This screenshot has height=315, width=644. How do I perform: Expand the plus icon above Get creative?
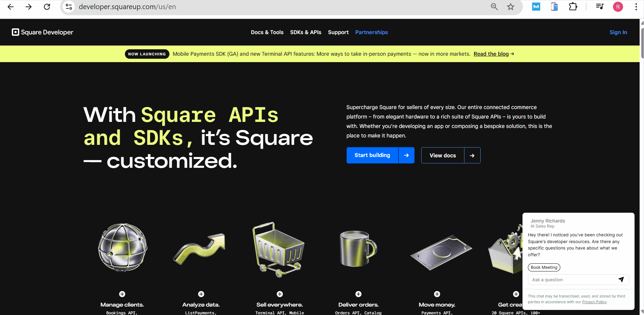pyautogui.click(x=516, y=294)
